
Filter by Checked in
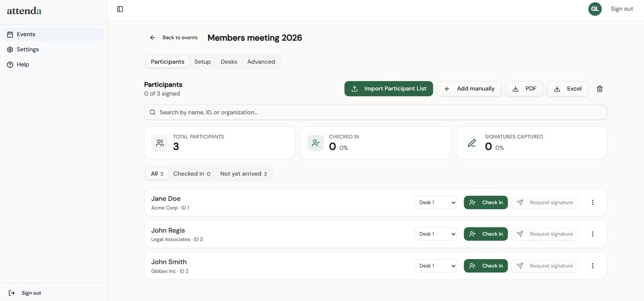pyautogui.click(x=192, y=174)
